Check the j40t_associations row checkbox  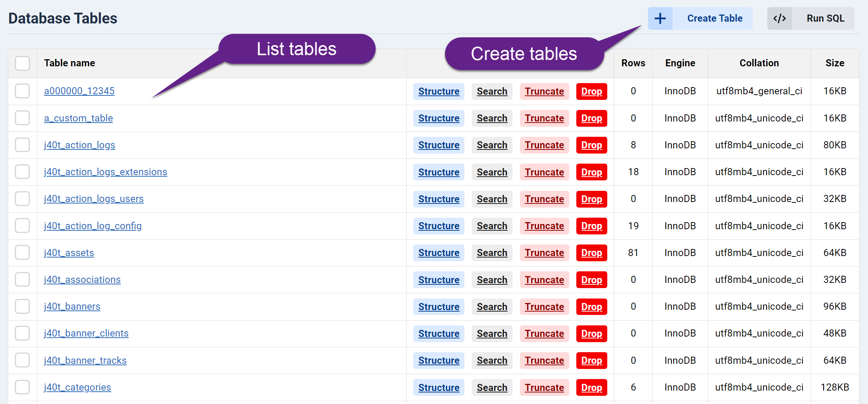[22, 280]
